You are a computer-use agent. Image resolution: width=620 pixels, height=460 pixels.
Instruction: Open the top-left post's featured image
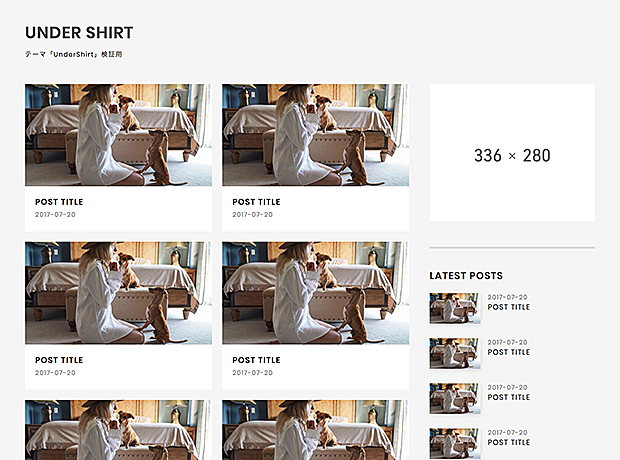(x=118, y=135)
